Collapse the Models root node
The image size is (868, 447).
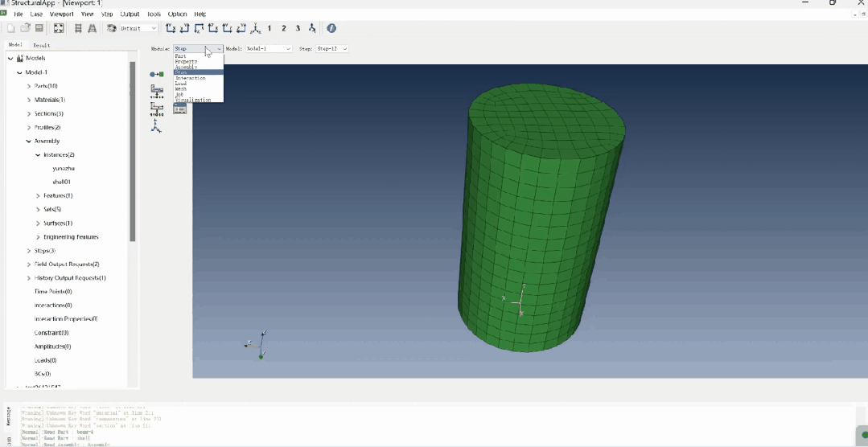click(10, 58)
